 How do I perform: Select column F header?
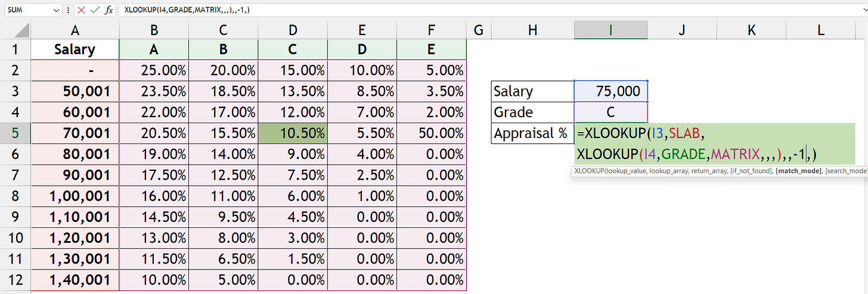click(x=431, y=30)
